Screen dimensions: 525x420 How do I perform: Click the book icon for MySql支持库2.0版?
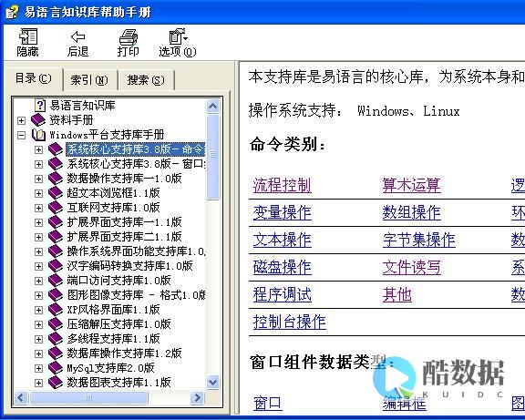click(x=56, y=368)
